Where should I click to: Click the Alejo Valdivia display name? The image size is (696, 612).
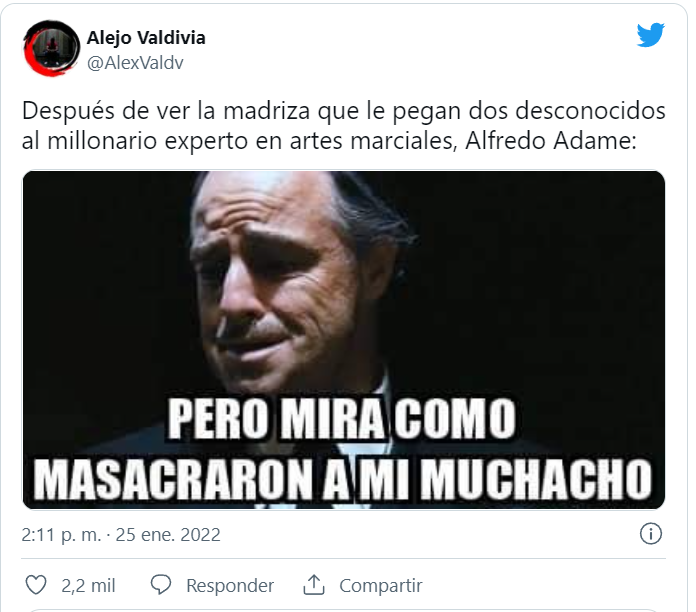click(146, 38)
